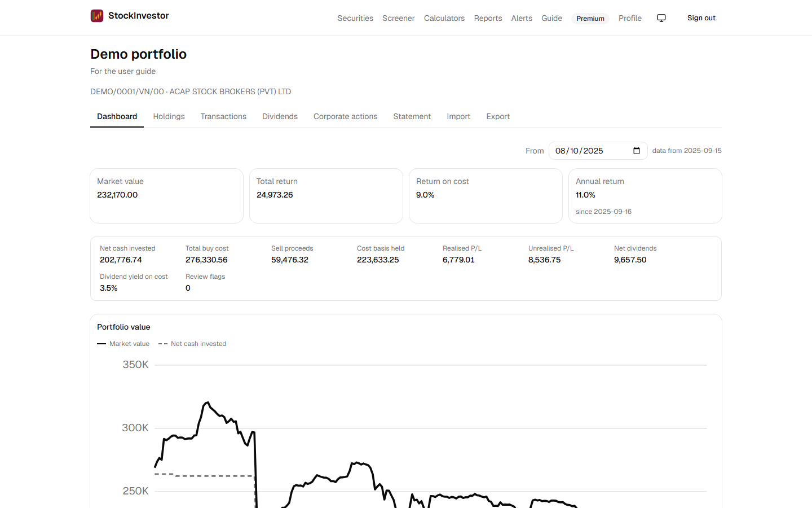
Task: Toggle the Net cash invested legend entry
Action: click(x=192, y=344)
